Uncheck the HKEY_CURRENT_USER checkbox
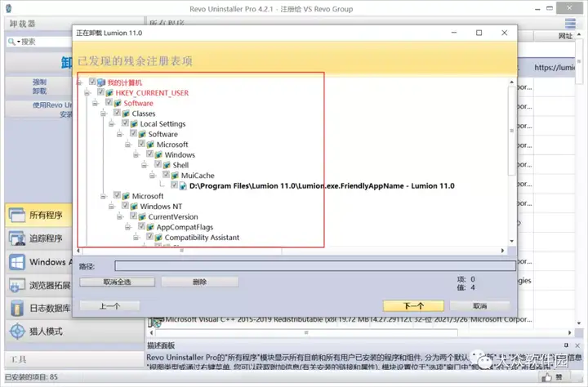This screenshot has height=387, width=588. pyautogui.click(x=101, y=92)
